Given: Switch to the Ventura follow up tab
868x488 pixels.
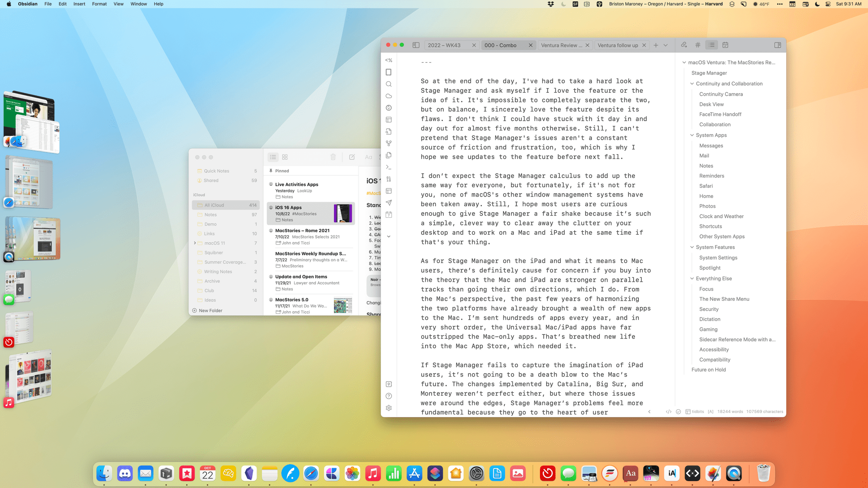Looking at the screenshot, I should click(618, 45).
